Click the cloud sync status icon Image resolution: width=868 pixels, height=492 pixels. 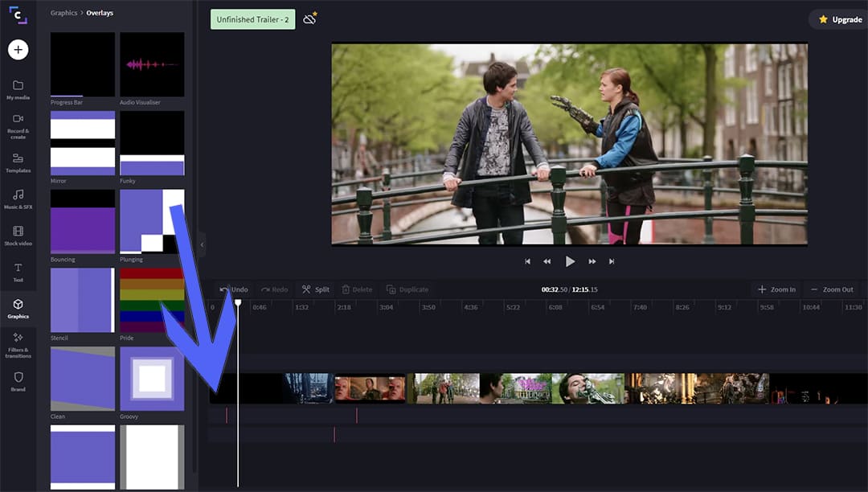tap(310, 18)
